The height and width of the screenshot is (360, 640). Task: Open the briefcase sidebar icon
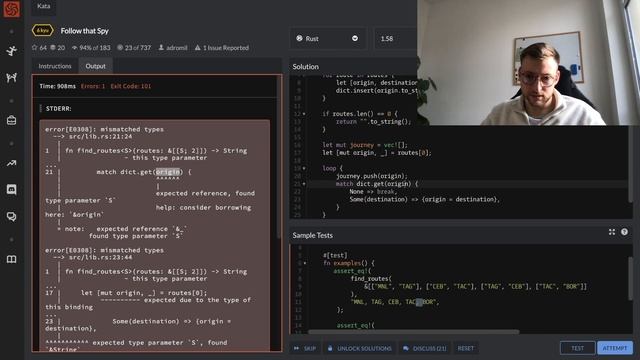11,120
